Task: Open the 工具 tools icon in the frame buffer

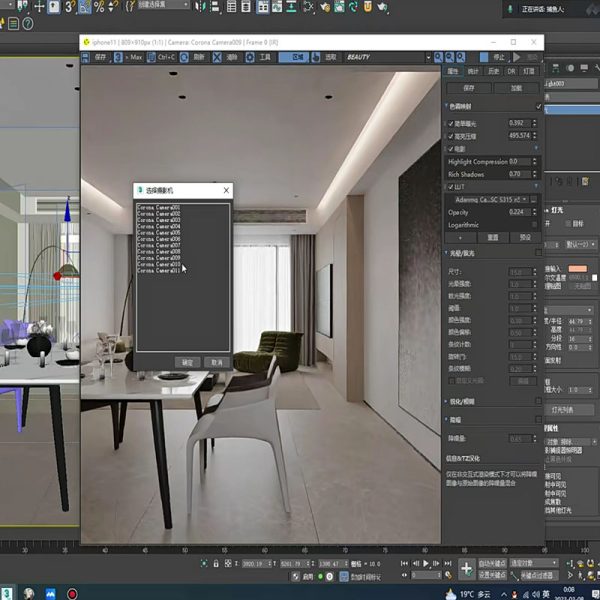Action: tap(255, 58)
